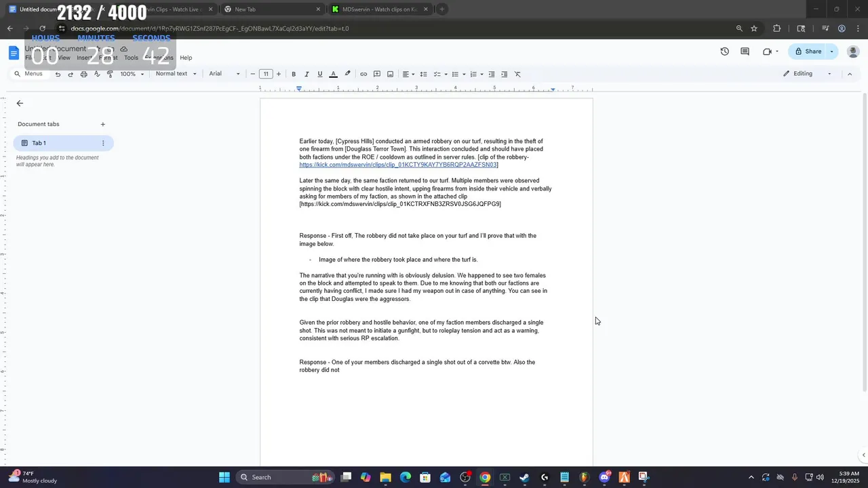Click the Menus search box
Image resolution: width=868 pixels, height=488 pixels.
[x=30, y=74]
